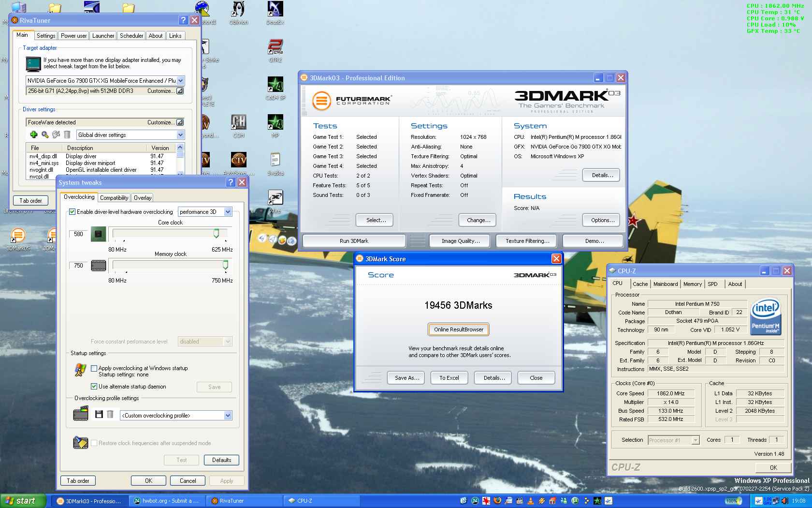The height and width of the screenshot is (508, 812).
Task: Click the GPU chip icon next to Core clock
Action: [x=99, y=234]
